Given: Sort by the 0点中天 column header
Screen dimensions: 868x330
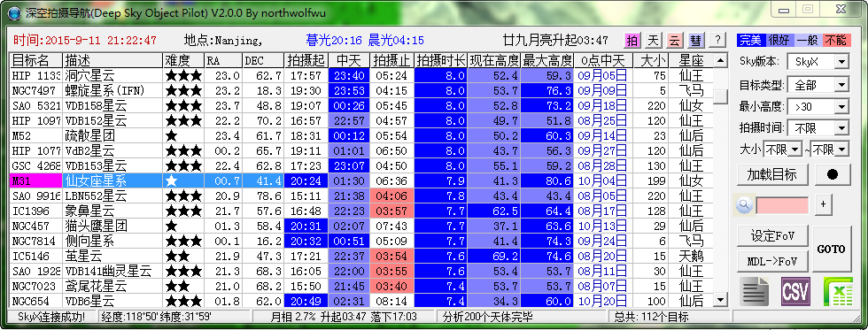Looking at the screenshot, I should [x=603, y=60].
